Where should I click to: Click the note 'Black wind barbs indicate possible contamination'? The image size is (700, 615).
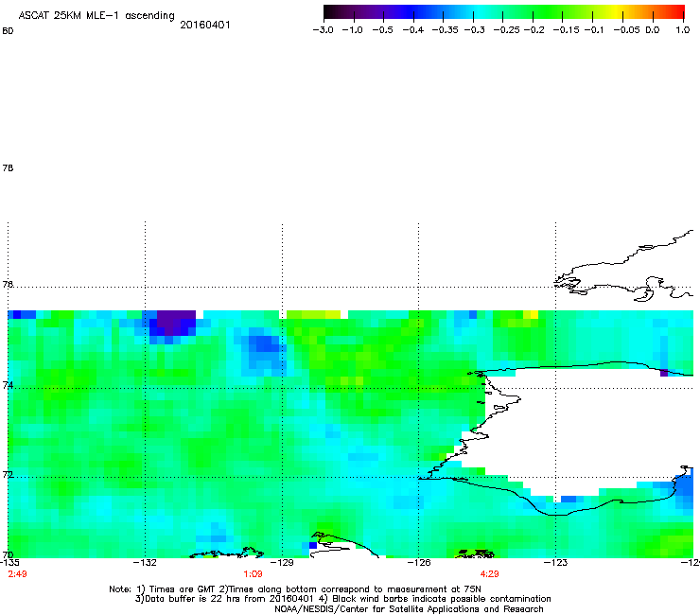[442, 599]
